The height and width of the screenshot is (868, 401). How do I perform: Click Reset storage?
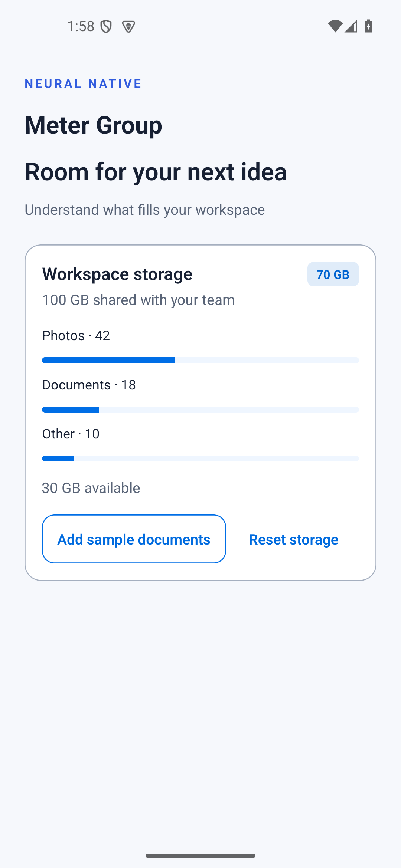[293, 539]
